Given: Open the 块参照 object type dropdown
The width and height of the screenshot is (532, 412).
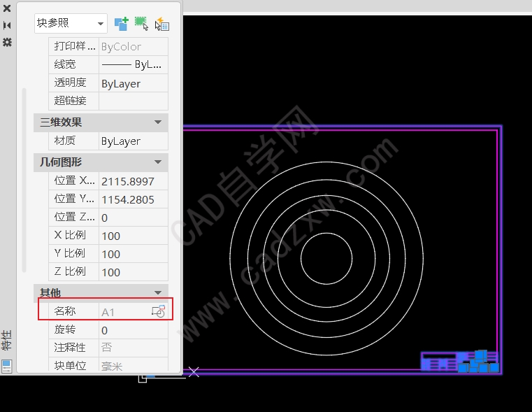Looking at the screenshot, I should [x=71, y=23].
